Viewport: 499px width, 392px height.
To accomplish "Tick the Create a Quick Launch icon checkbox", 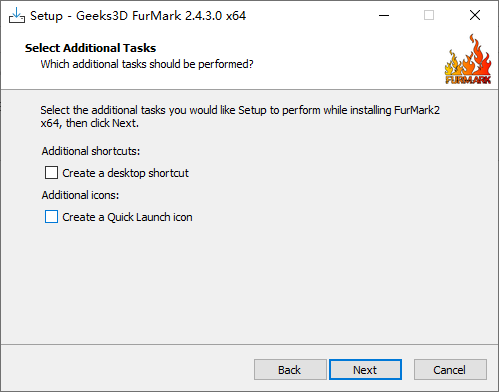I will (x=51, y=217).
